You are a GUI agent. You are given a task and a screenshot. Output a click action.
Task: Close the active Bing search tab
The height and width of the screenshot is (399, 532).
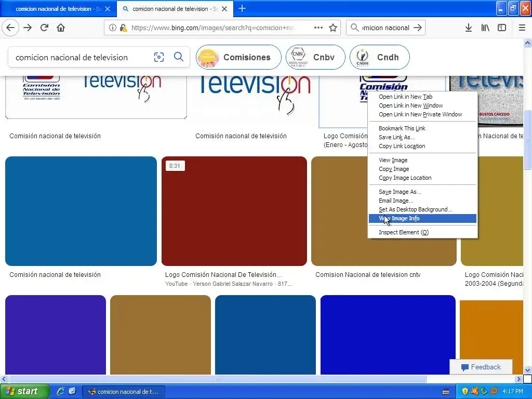tap(224, 9)
